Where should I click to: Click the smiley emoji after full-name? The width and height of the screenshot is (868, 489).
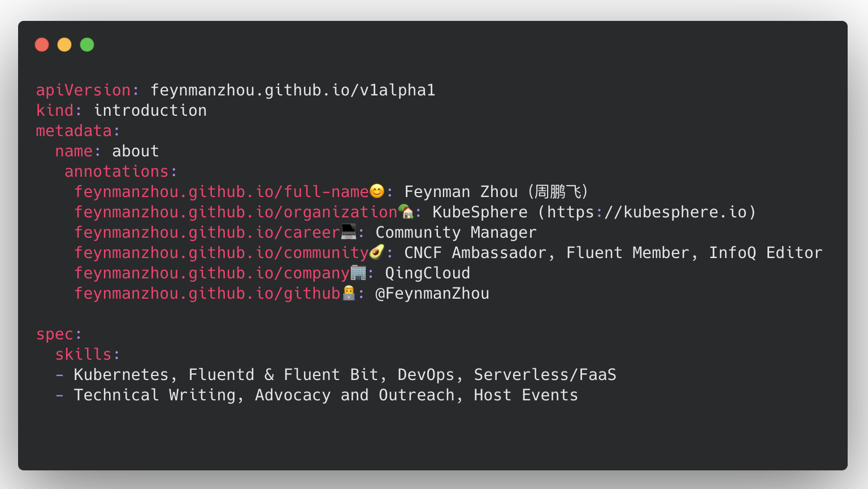click(x=377, y=191)
